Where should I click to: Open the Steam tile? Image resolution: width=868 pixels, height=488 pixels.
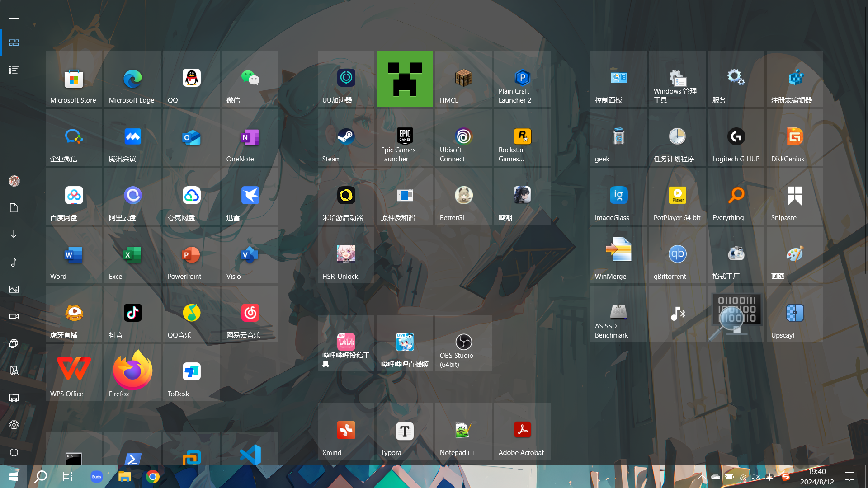click(346, 138)
